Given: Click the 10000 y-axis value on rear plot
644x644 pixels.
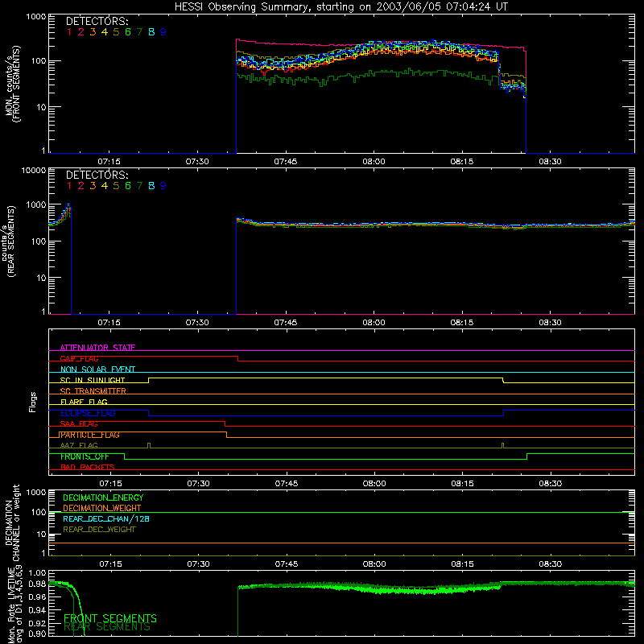Looking at the screenshot, I should point(34,171).
